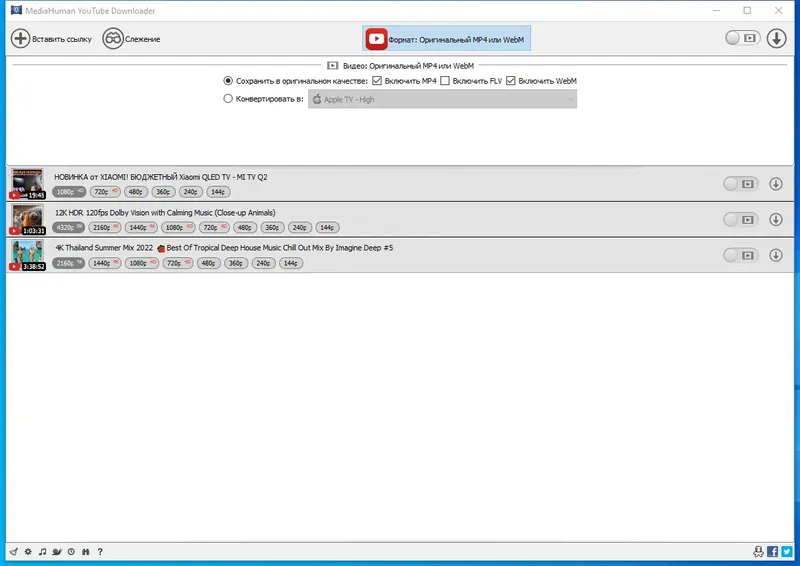The width and height of the screenshot is (800, 566).
Task: Choose 144p for the Thailand Summer Mix video
Action: click(291, 263)
